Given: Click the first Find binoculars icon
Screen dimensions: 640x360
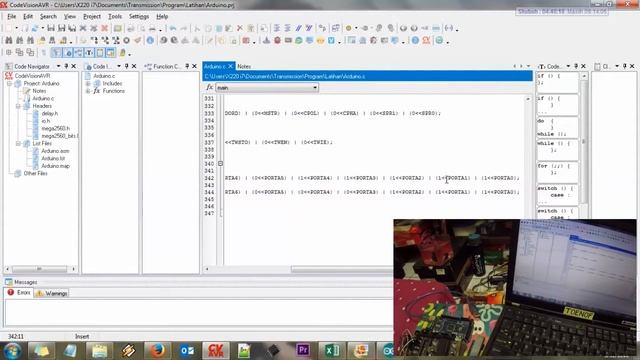Looking at the screenshot, I should [9, 40].
